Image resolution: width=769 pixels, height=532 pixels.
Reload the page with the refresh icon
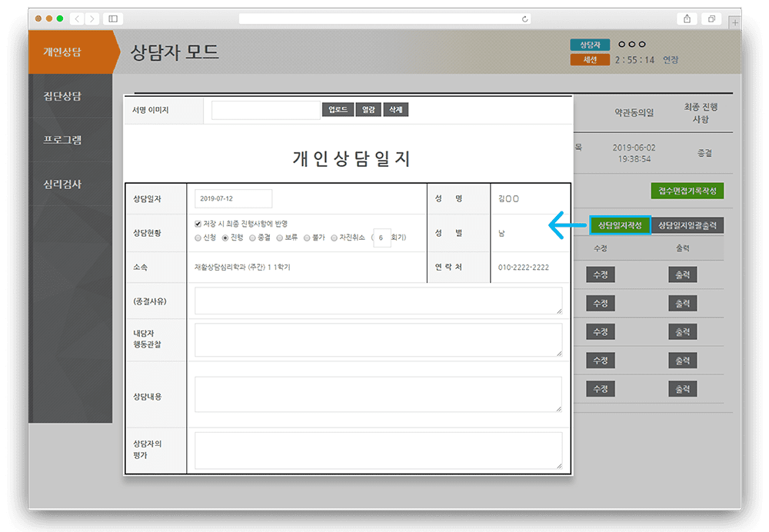(x=524, y=19)
